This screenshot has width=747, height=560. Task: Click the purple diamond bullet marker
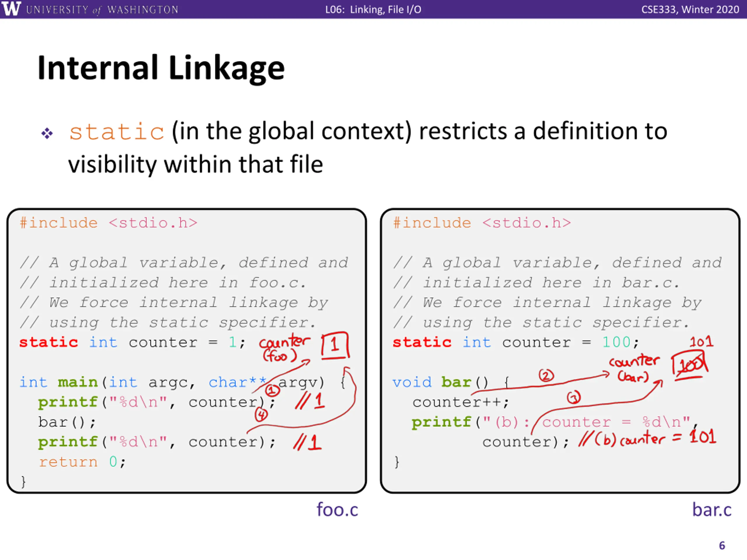(x=47, y=133)
